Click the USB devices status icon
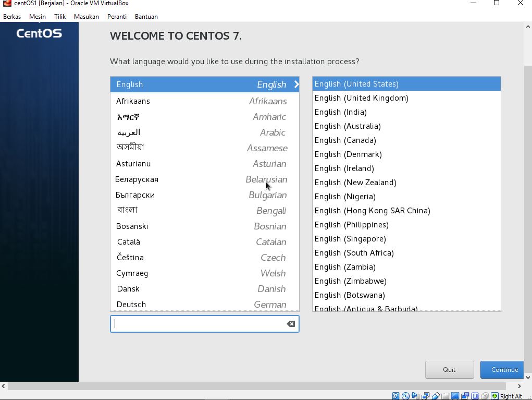532x400 pixels. tap(436, 396)
